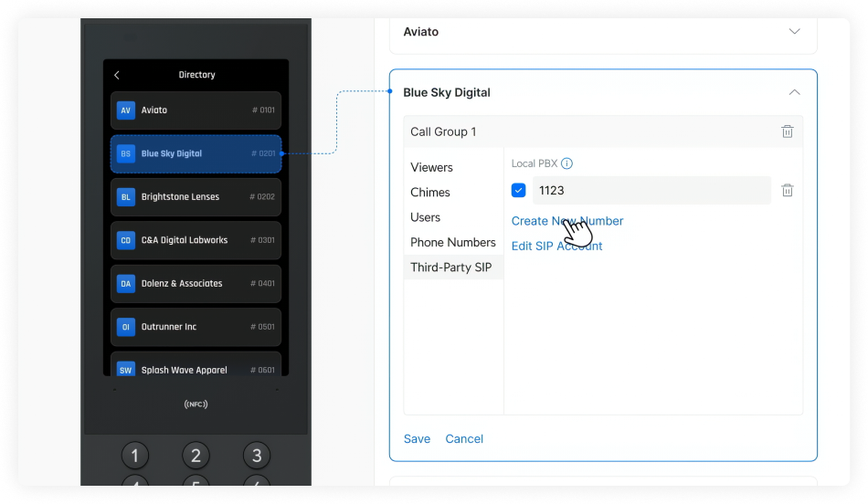Click the BL badge for Brightstone Lenses
Screen dimensions: 868x504
pyautogui.click(x=126, y=197)
